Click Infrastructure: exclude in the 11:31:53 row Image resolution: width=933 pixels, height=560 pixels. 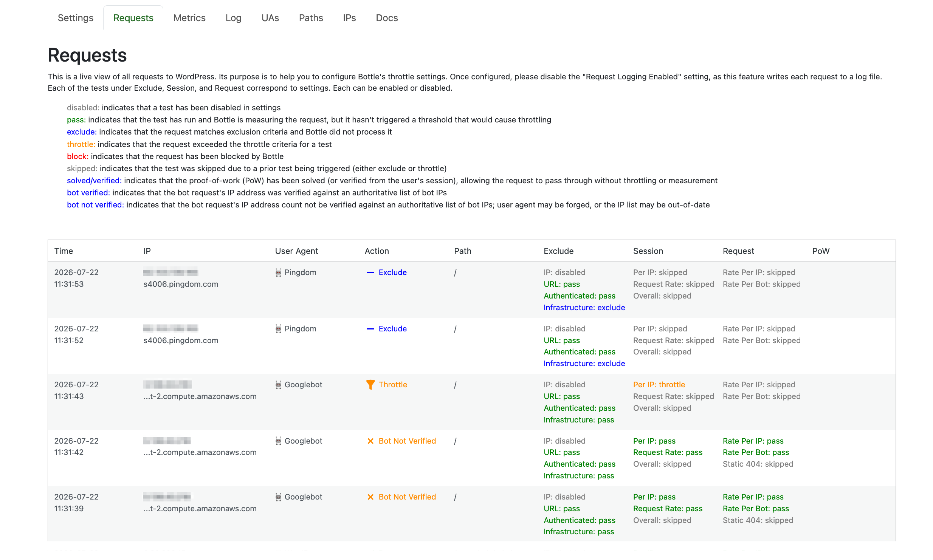click(x=584, y=308)
